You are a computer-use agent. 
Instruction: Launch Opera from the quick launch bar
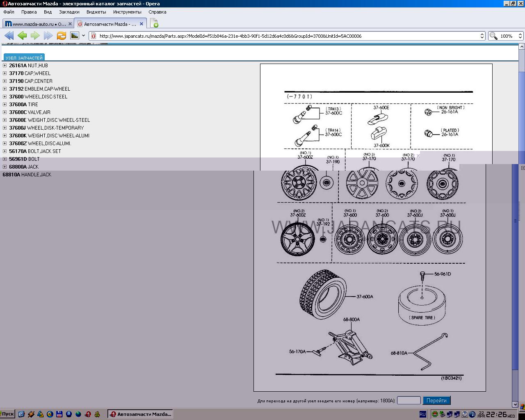point(88,414)
